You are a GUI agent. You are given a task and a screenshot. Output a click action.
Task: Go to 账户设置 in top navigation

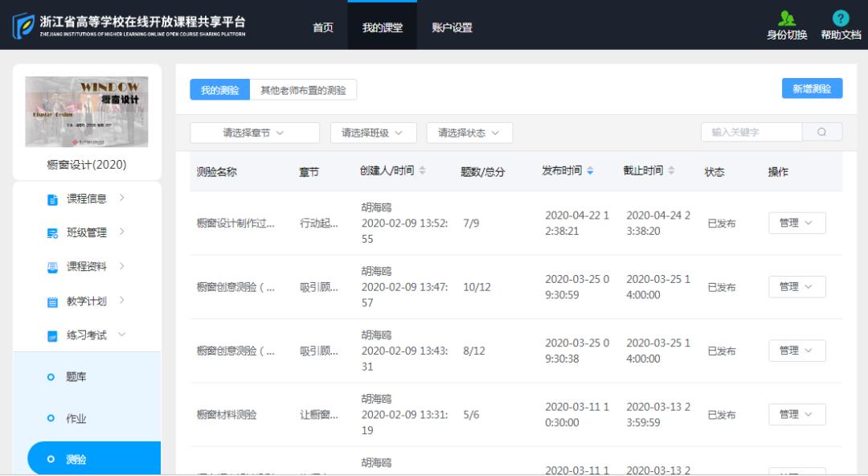pos(452,27)
